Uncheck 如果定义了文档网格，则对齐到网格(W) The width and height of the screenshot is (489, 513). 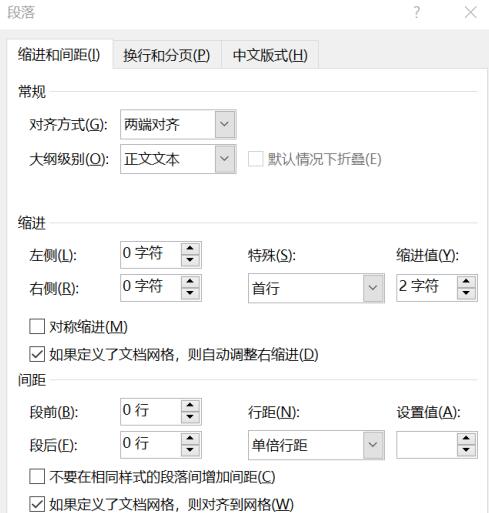click(37, 504)
